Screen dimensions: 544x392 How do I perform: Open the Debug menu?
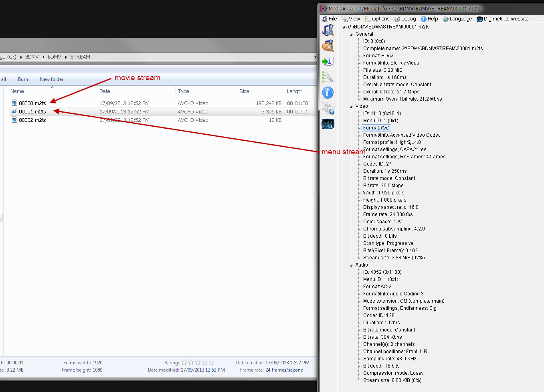tap(405, 19)
